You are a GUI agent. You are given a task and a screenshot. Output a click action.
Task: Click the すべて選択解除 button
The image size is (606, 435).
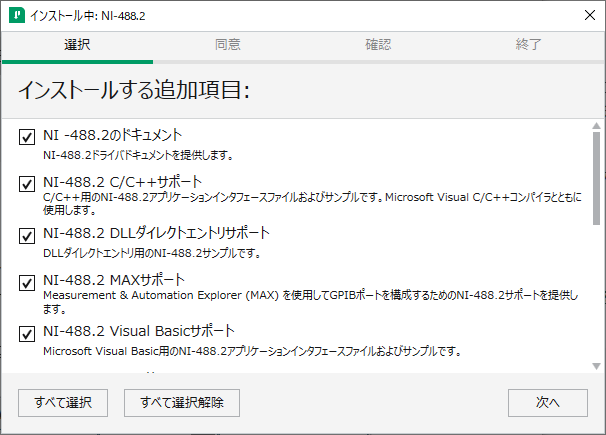click(x=182, y=403)
